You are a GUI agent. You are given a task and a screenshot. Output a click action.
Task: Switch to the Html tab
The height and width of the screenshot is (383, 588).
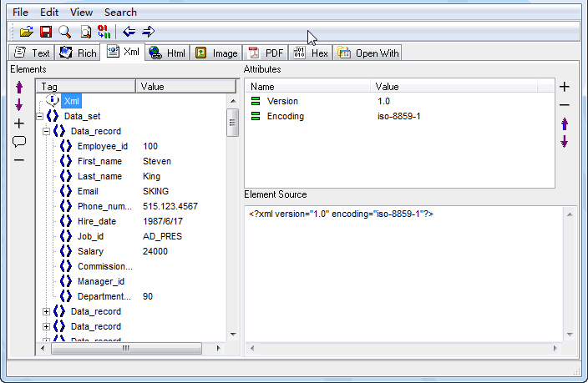point(167,53)
